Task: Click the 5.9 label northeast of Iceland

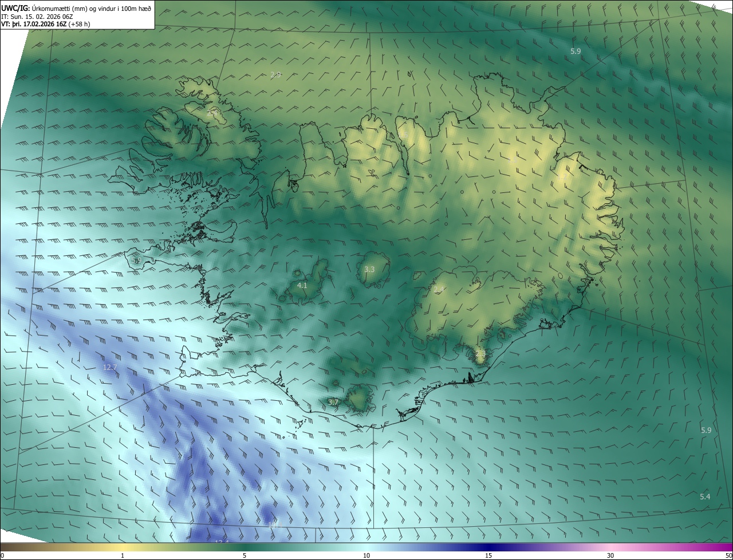Action: click(576, 52)
